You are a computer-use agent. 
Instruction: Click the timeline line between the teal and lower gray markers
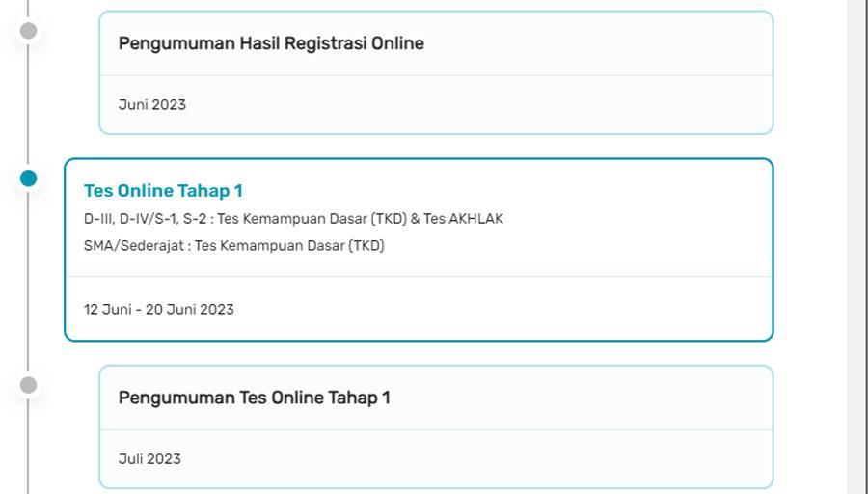[29, 280]
